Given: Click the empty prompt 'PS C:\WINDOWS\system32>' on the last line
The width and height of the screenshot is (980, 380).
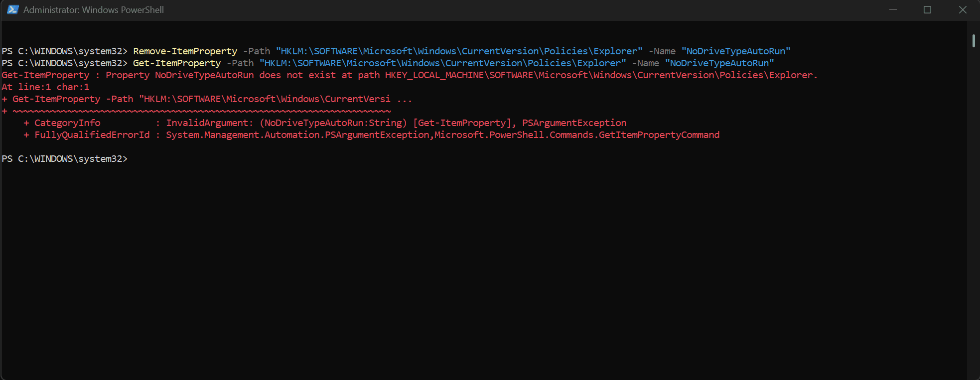Looking at the screenshot, I should (x=64, y=159).
